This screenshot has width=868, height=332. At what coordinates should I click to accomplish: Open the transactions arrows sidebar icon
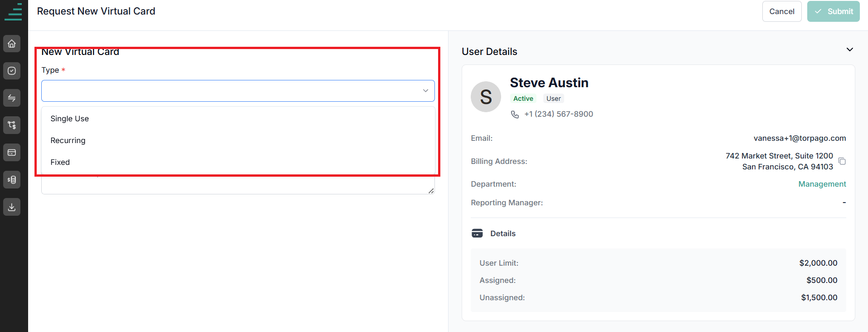pyautogui.click(x=12, y=98)
